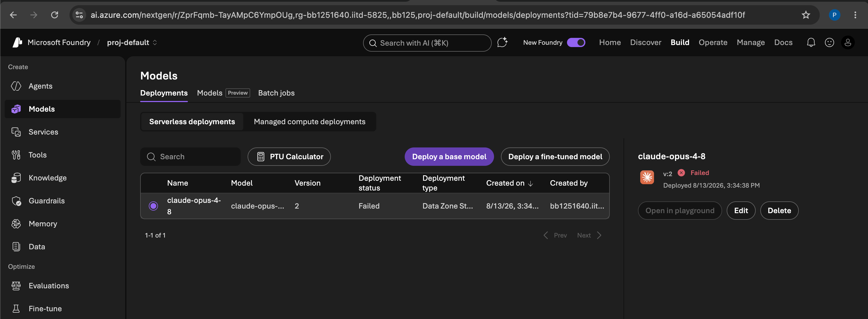Click the Fine-tune flask icon
Screen dimensions: 868x319
pyautogui.click(x=16, y=309)
